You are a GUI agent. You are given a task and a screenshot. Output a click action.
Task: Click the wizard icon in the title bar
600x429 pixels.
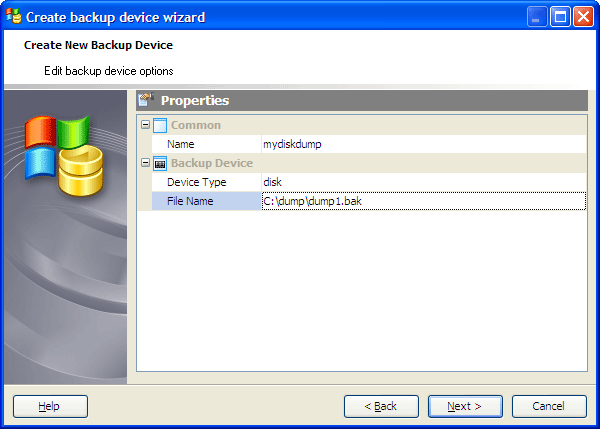[x=14, y=16]
